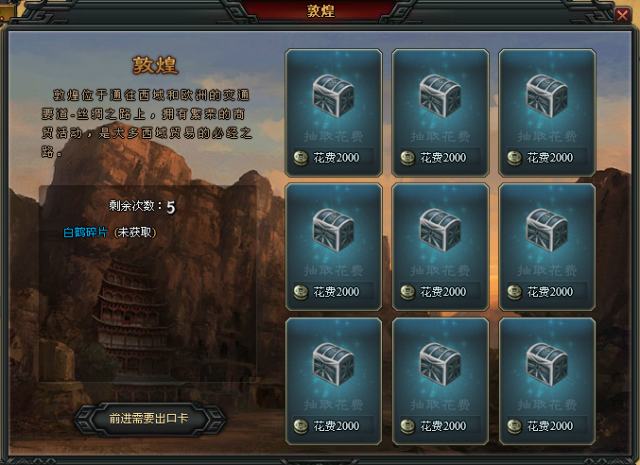The height and width of the screenshot is (465, 640).
Task: Click the 敦煌 title bar label
Action: [x=321, y=11]
